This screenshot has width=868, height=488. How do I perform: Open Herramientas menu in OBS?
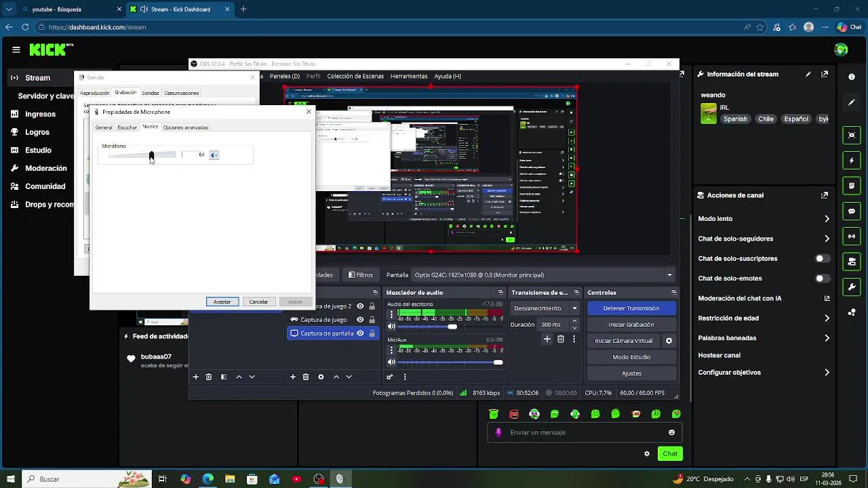[x=409, y=76]
